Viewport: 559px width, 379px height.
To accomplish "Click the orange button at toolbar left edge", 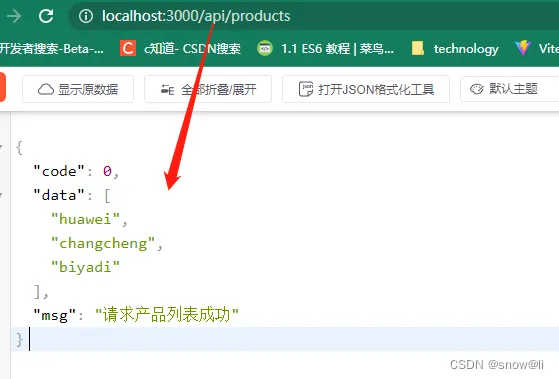I will pyautogui.click(x=2, y=88).
